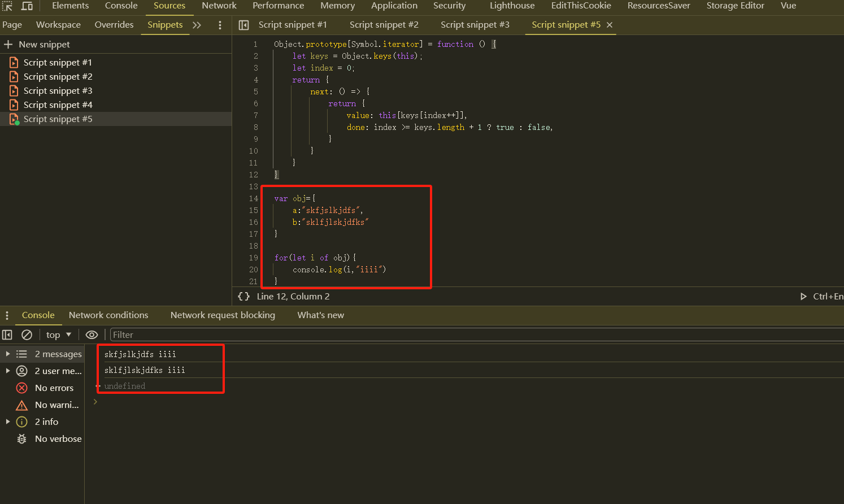
Task: Select the No verbose filter row
Action: coord(42,439)
